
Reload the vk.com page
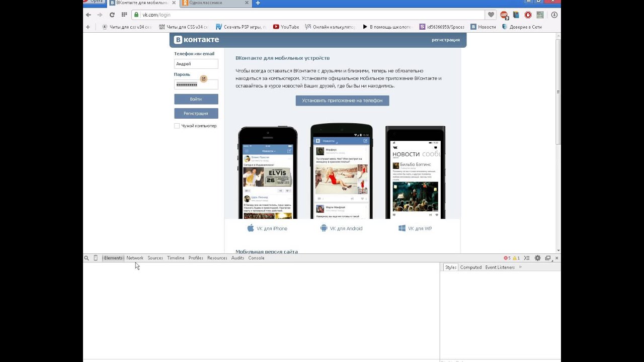pyautogui.click(x=112, y=15)
